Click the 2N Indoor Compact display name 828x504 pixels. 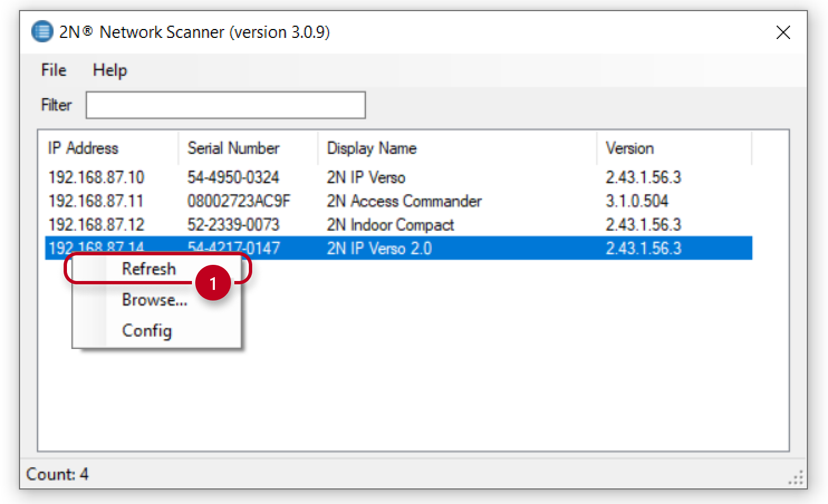pos(391,225)
